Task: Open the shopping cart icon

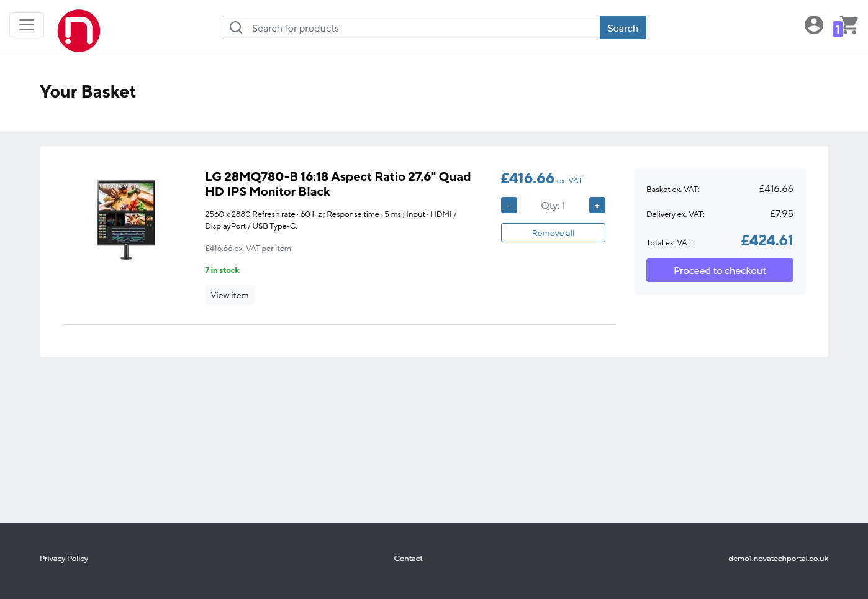Action: pyautogui.click(x=850, y=25)
